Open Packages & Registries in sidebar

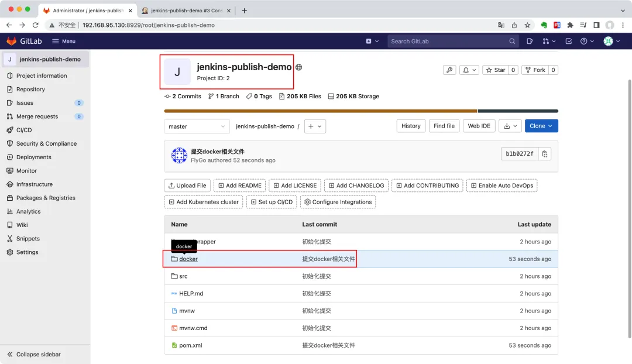[x=46, y=198]
